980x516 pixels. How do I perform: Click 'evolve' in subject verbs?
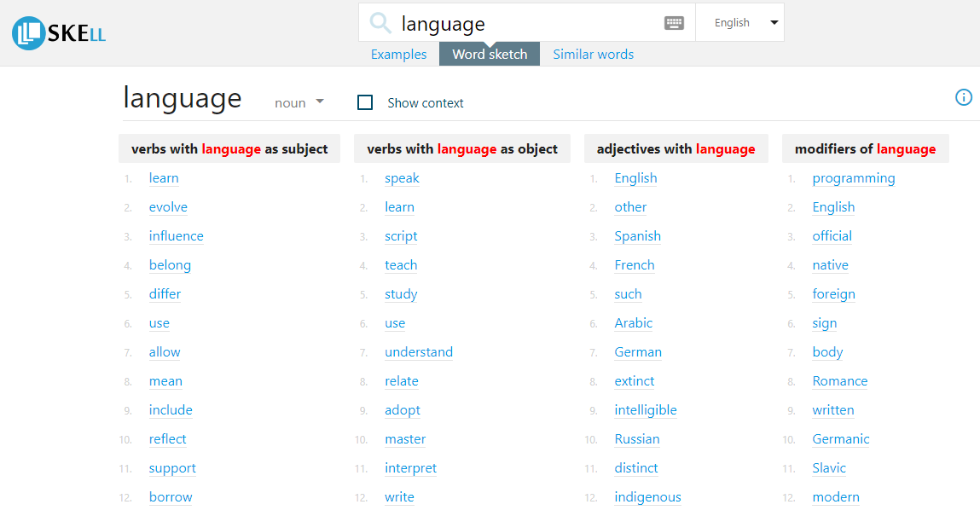pyautogui.click(x=168, y=207)
